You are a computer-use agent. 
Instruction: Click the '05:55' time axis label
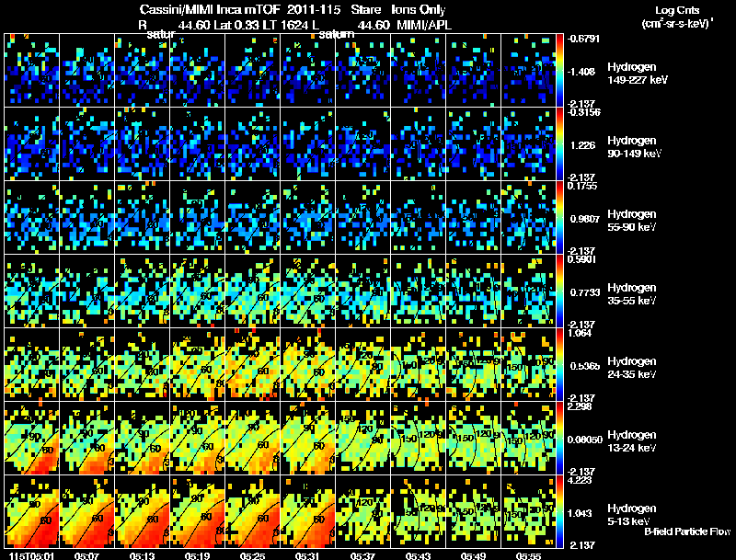[528, 555]
